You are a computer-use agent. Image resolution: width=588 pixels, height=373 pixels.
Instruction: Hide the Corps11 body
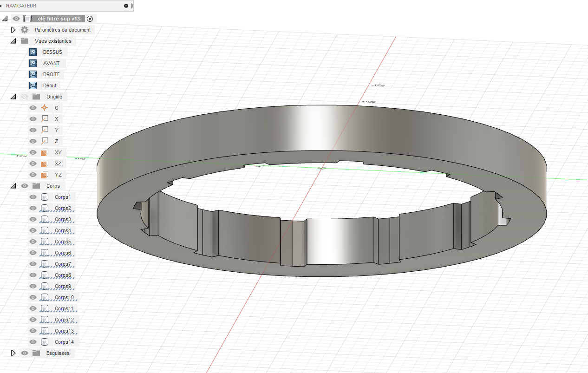(x=33, y=308)
